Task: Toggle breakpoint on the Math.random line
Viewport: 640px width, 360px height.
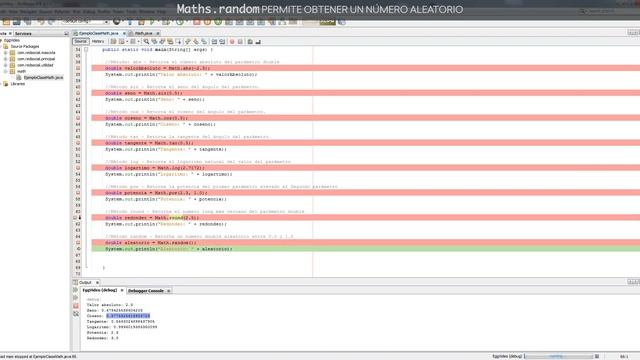Action: [78, 242]
